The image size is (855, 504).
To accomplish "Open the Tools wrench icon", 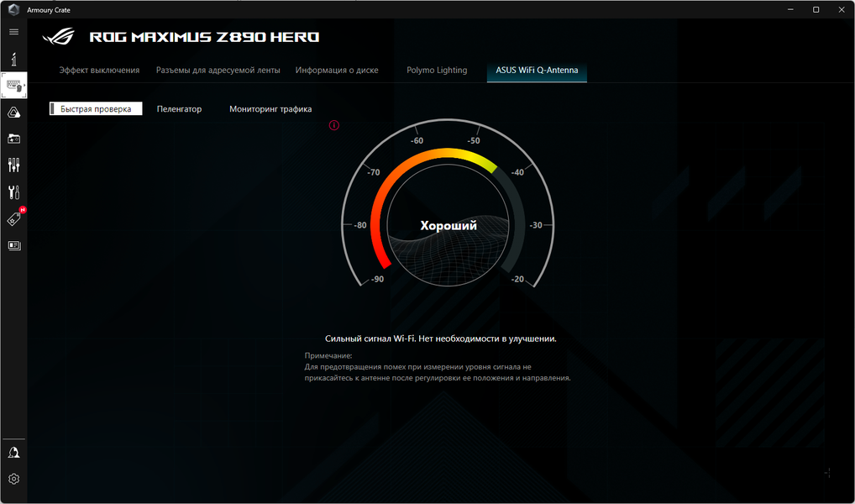I will (13, 192).
